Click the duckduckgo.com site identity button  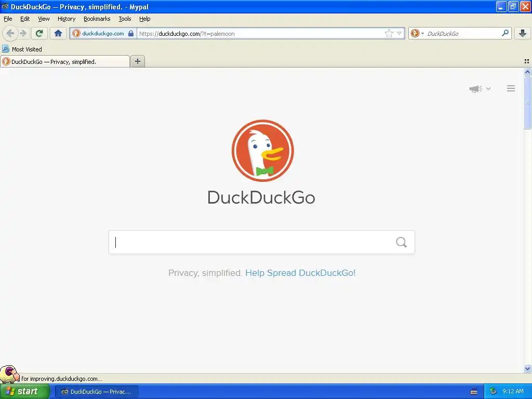point(103,33)
